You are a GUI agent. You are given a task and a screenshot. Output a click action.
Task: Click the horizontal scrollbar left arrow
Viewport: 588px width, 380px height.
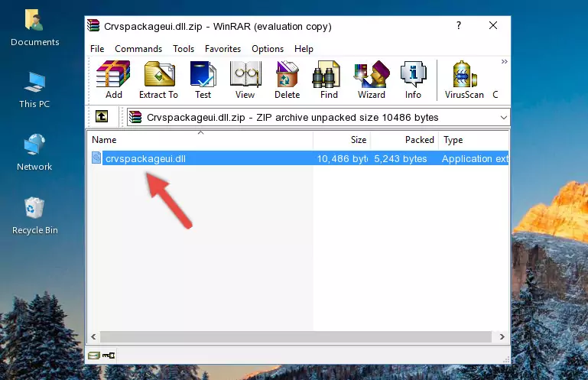pos(94,336)
